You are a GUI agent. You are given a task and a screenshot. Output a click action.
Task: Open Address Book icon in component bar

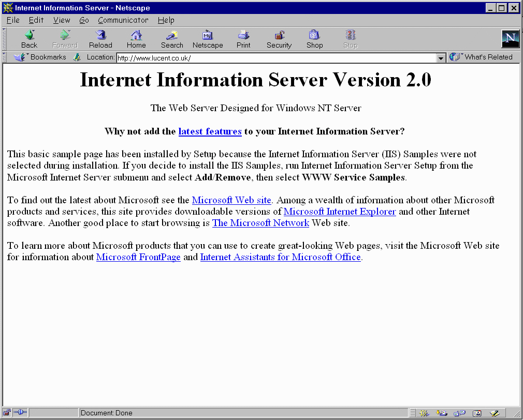[x=477, y=413]
